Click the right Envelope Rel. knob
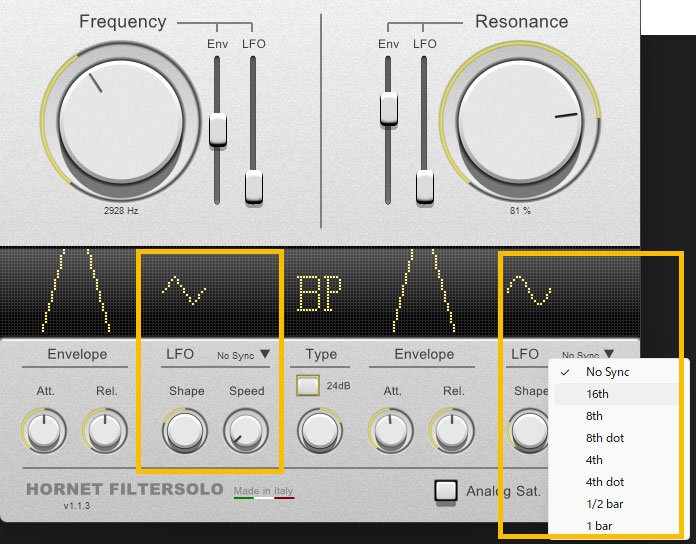The image size is (696, 544). [x=451, y=430]
